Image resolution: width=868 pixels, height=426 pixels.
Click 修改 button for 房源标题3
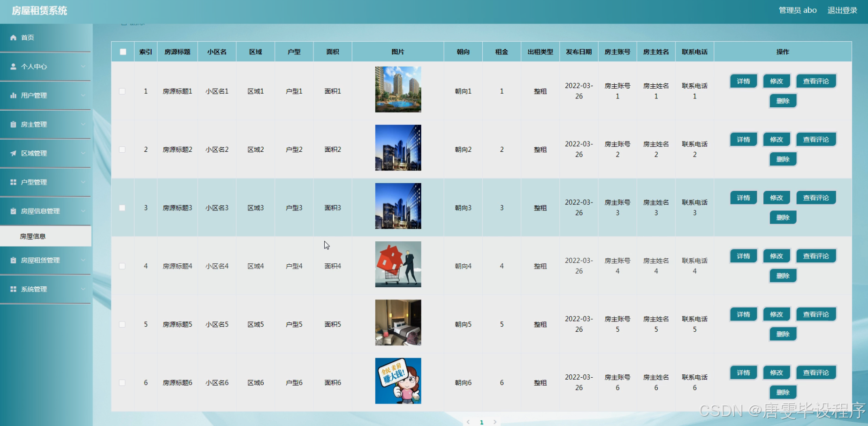pyautogui.click(x=777, y=198)
